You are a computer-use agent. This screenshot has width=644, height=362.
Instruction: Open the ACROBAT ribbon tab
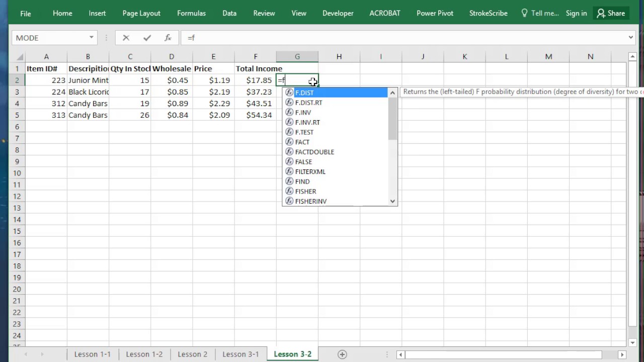click(x=385, y=14)
